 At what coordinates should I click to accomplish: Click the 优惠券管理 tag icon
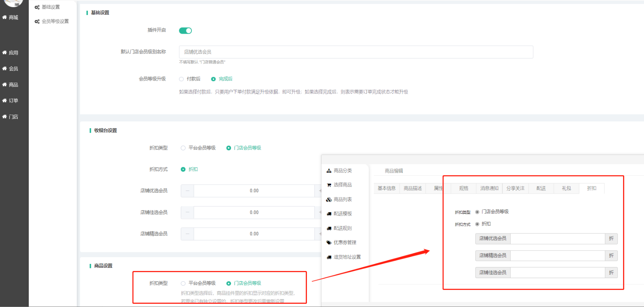(x=329, y=243)
